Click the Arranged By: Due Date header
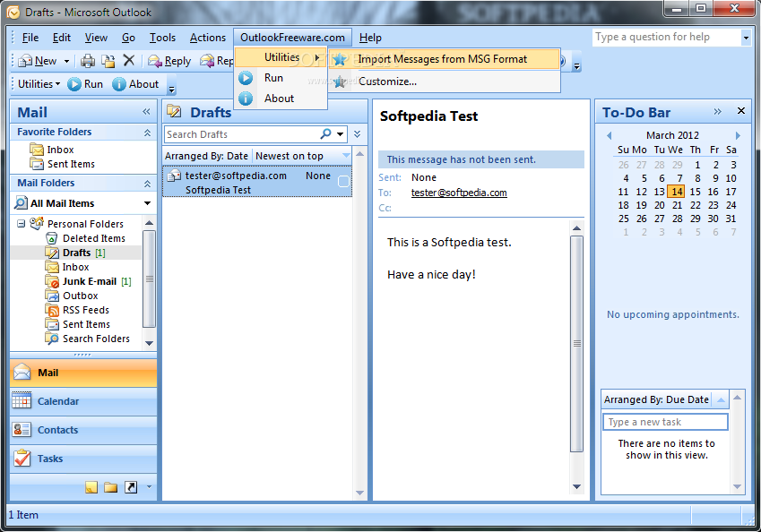 point(656,399)
